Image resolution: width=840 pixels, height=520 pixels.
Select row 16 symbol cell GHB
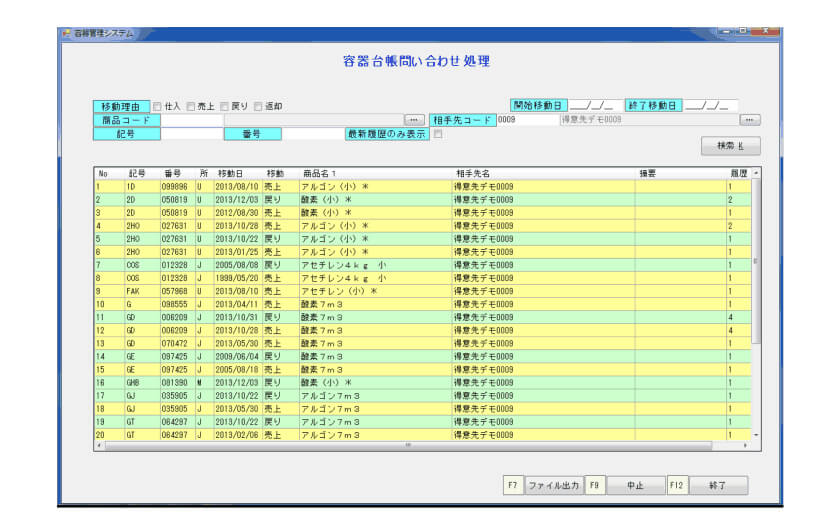click(142, 382)
